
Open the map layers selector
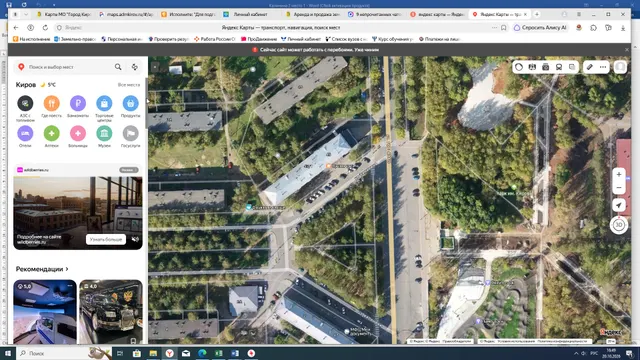point(572,67)
